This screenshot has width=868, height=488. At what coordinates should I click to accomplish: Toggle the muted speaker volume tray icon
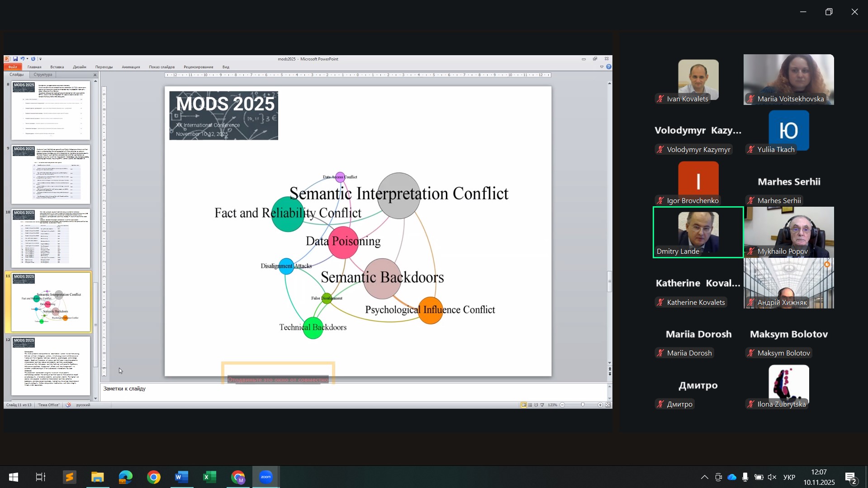[772, 478]
